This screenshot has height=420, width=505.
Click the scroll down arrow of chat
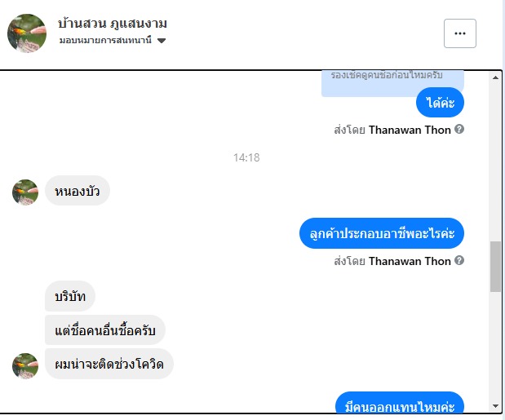(x=495, y=406)
